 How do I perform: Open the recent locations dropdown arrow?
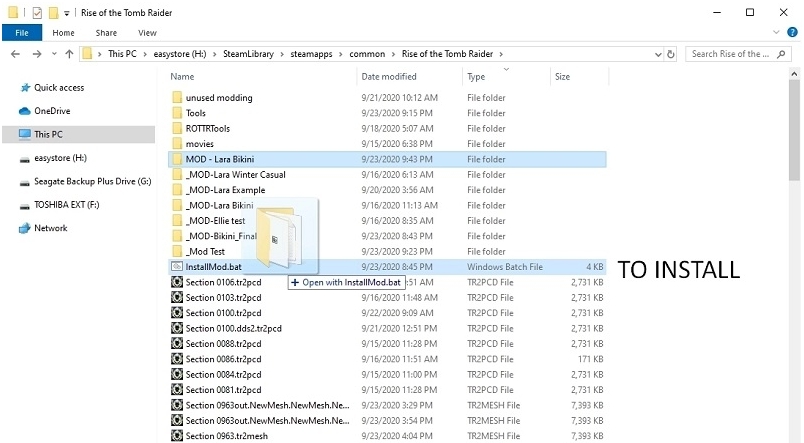tap(54, 54)
